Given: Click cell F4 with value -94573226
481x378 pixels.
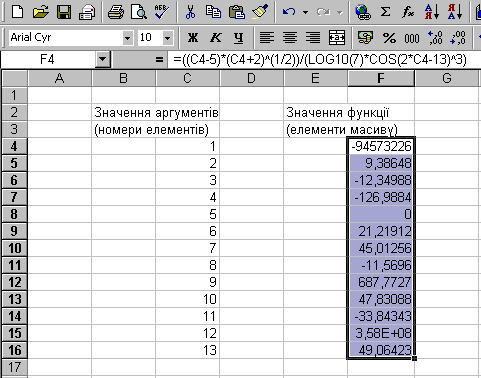Looking at the screenshot, I should 381,146.
